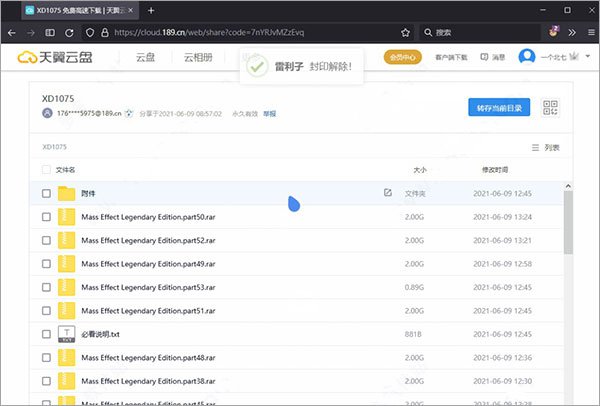Click the 举报 report link
Viewport: 600px width, 406px height.
coord(269,115)
